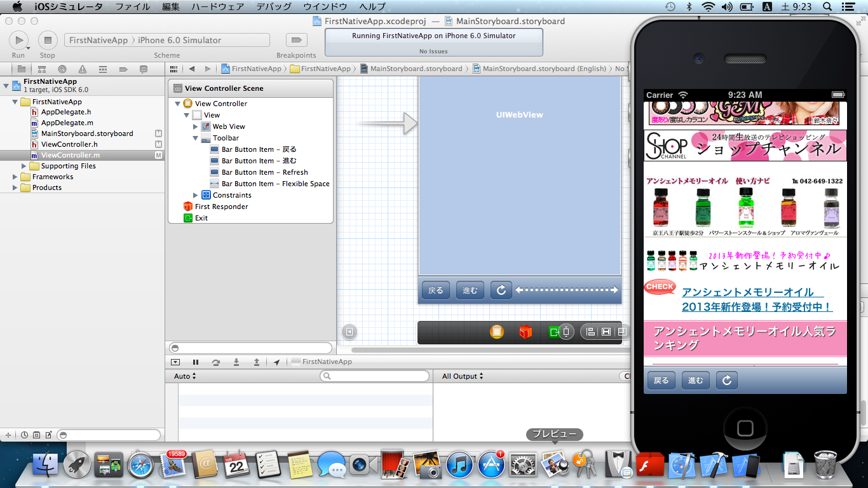Open the search navigator magnifier icon

[x=62, y=69]
